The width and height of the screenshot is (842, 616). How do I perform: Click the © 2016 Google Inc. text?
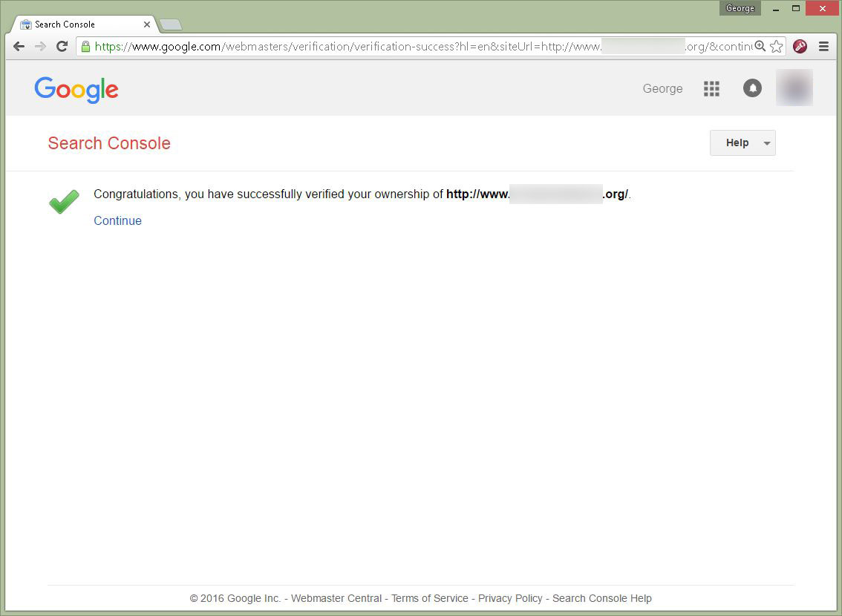pyautogui.click(x=235, y=598)
